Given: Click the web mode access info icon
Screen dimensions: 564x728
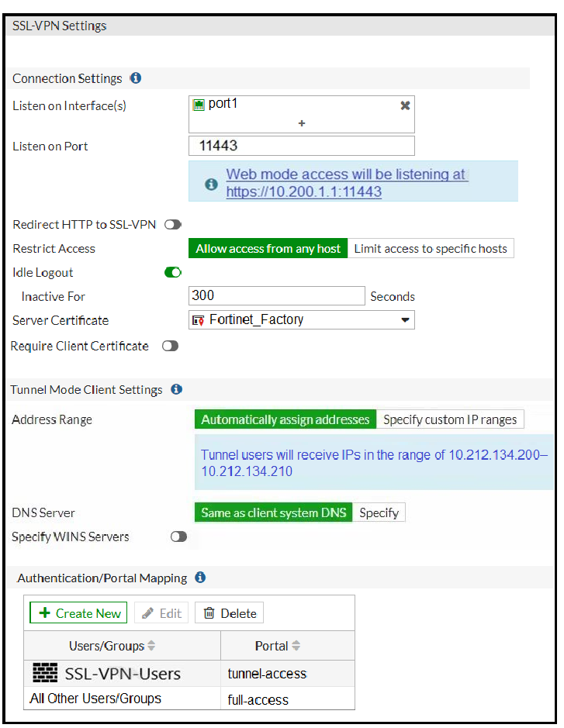Looking at the screenshot, I should click(210, 184).
